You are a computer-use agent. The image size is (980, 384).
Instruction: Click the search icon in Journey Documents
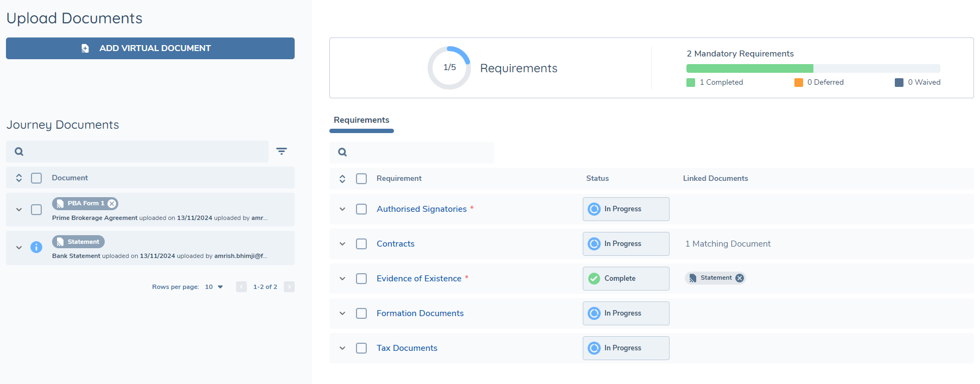[19, 152]
